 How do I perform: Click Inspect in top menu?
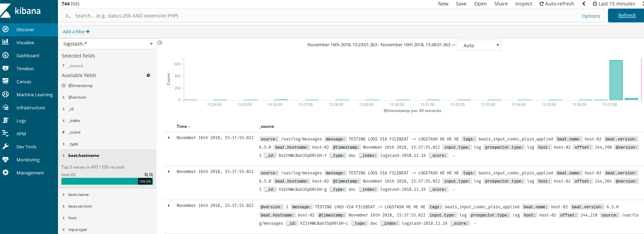[x=524, y=4]
